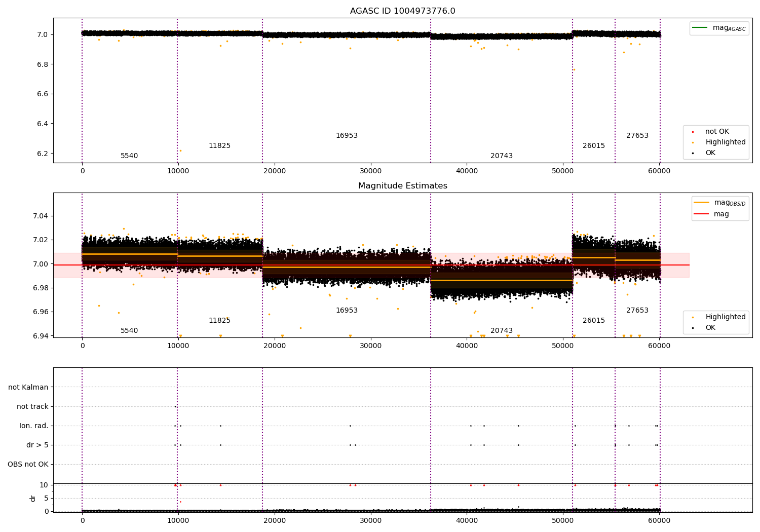The image size is (760, 532).
Task: Click obsid label 26015 in the top plot
Action: click(594, 146)
